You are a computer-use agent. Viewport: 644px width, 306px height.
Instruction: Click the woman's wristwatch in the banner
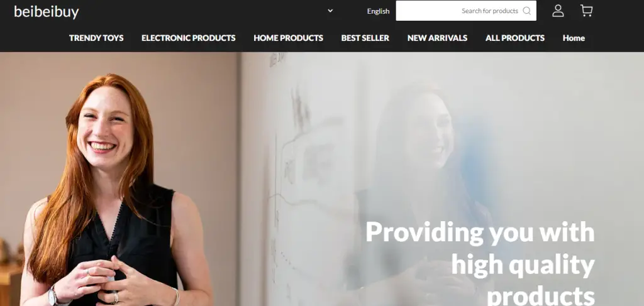(54, 296)
